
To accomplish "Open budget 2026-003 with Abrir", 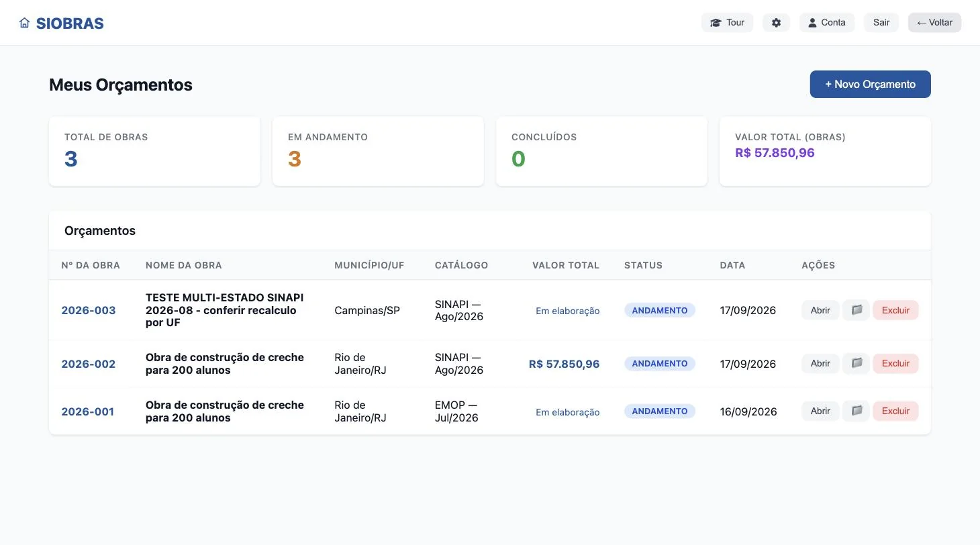I will pyautogui.click(x=820, y=310).
